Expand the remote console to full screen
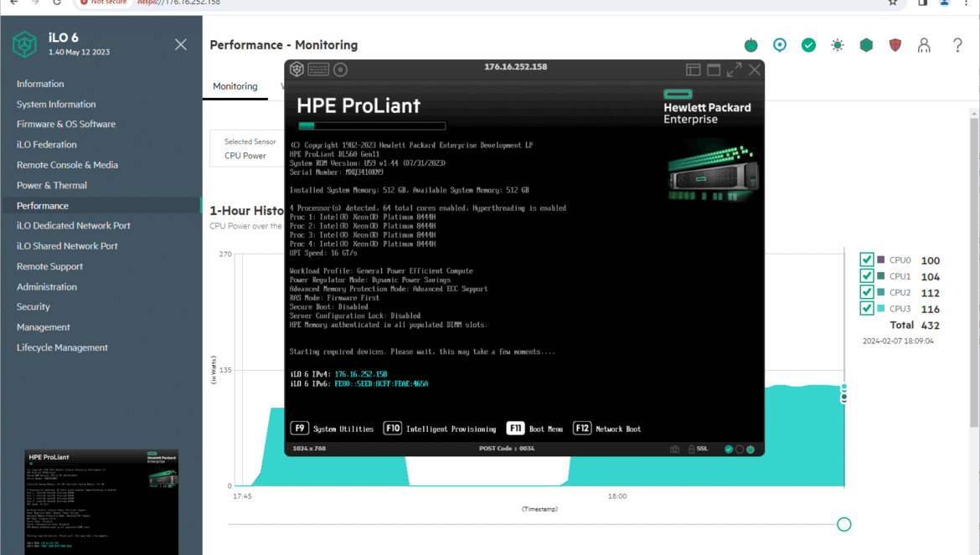Image resolution: width=980 pixels, height=555 pixels. coord(734,69)
